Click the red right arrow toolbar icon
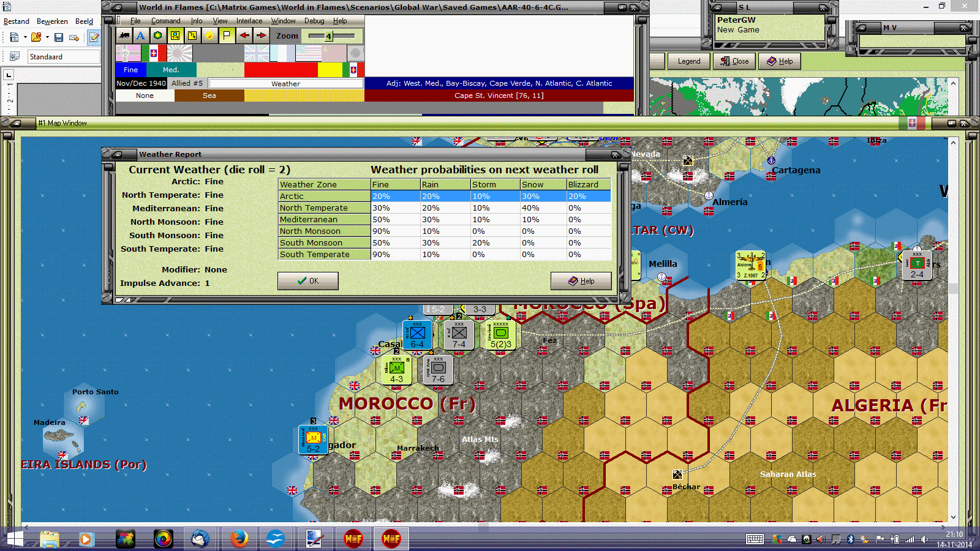Screen dimensions: 980x551 [x=262, y=36]
